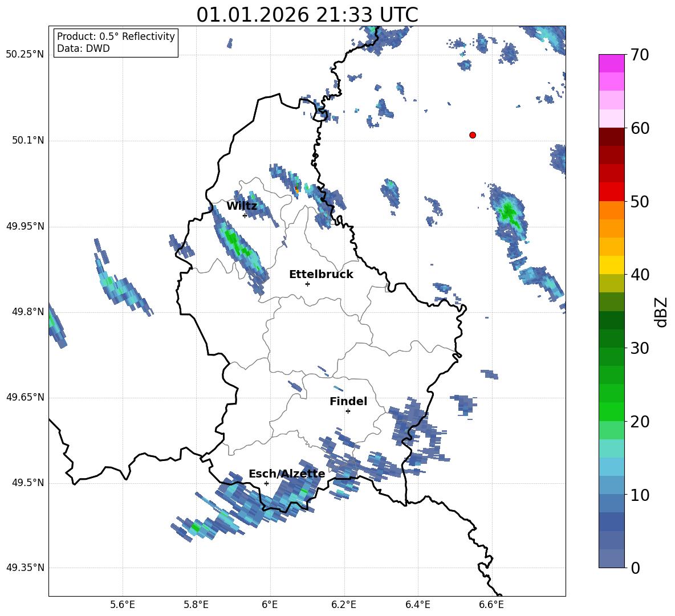Click the Findel cross marker

click(348, 411)
